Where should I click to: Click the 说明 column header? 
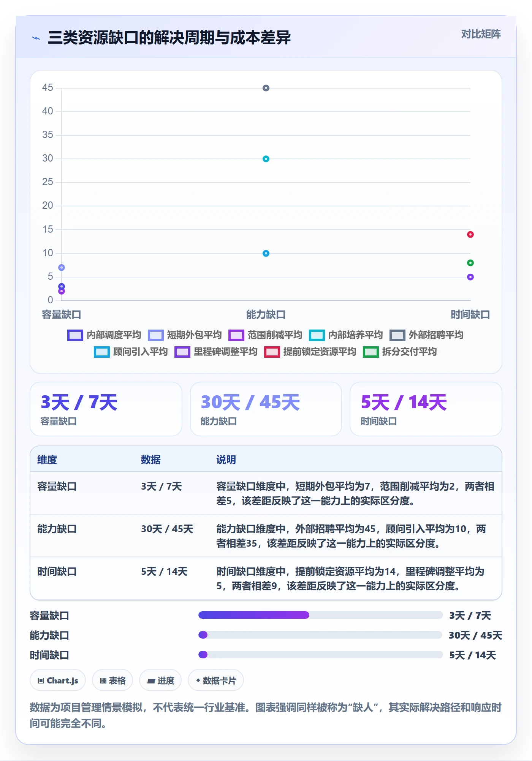point(226,460)
